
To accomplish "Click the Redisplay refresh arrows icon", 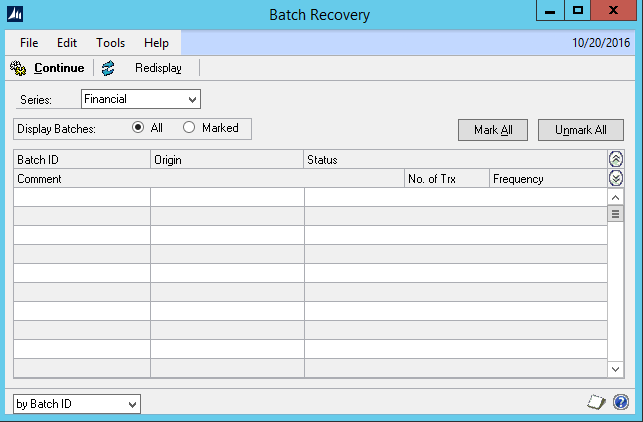I will 108,68.
